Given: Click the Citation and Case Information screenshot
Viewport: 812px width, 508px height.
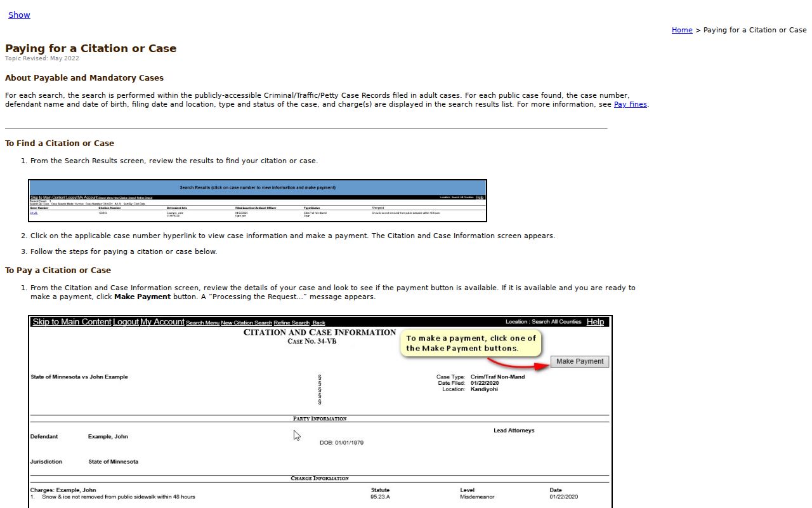Looking at the screenshot, I should pos(320,411).
